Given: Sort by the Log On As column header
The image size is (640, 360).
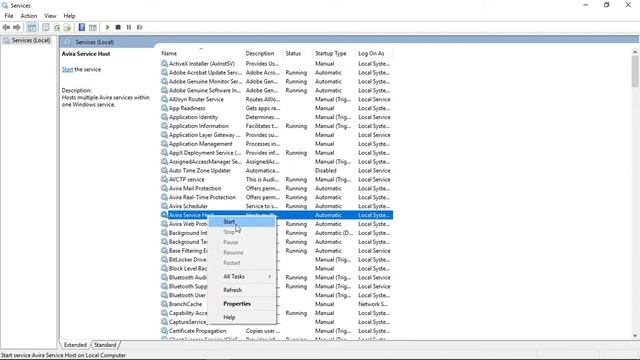Looking at the screenshot, I should [374, 53].
